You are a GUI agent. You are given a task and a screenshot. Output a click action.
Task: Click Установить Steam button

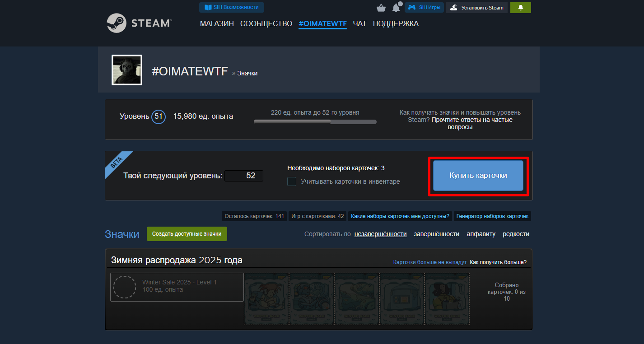(x=477, y=8)
